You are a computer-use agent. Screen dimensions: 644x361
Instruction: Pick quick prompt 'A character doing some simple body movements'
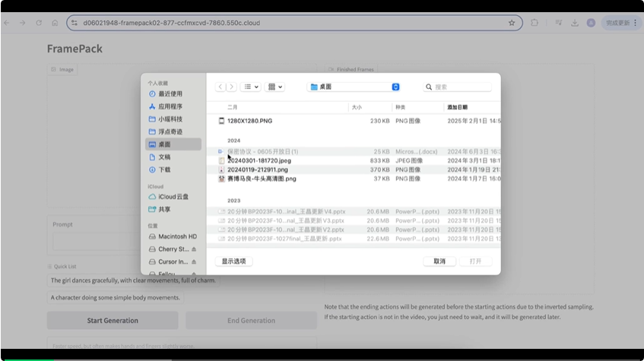pos(116,297)
